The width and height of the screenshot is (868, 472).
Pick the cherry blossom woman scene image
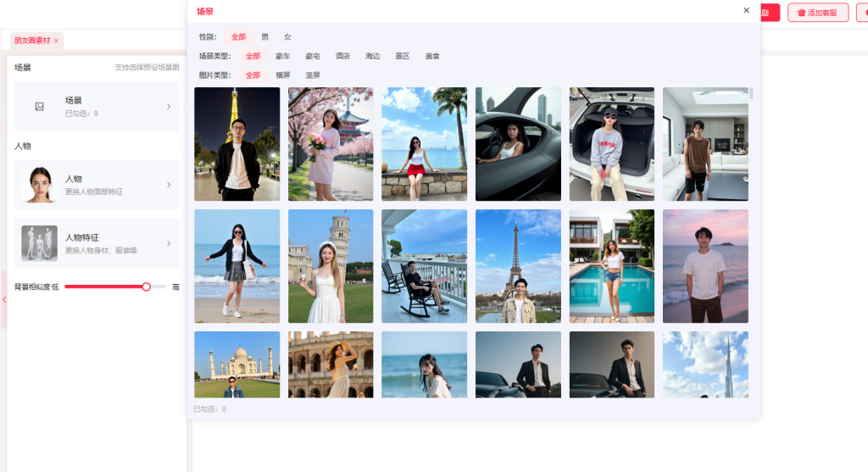click(x=331, y=144)
